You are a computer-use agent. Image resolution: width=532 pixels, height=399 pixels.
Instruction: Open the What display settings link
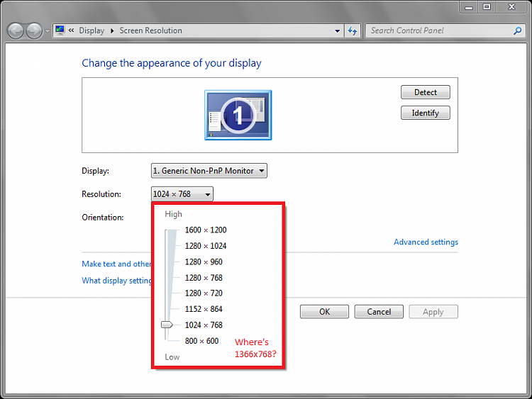(116, 281)
